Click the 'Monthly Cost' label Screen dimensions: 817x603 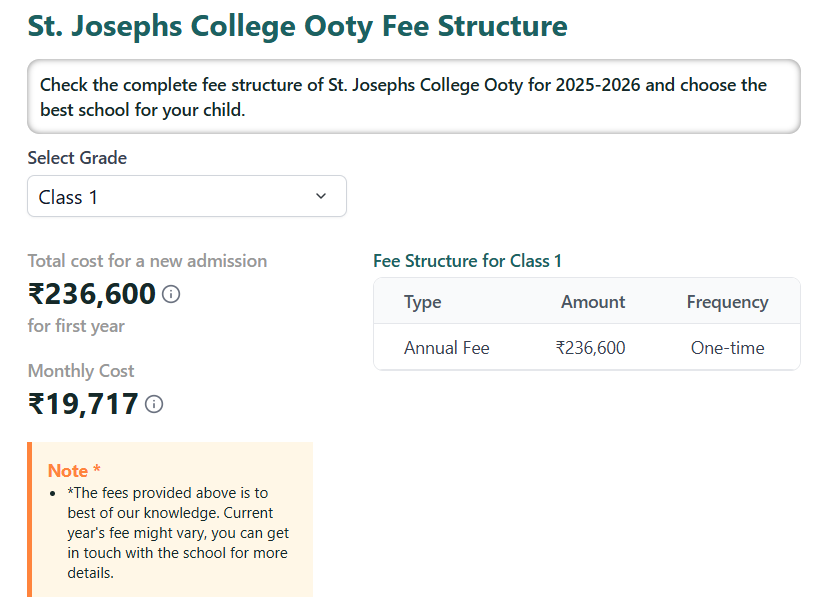tap(80, 371)
